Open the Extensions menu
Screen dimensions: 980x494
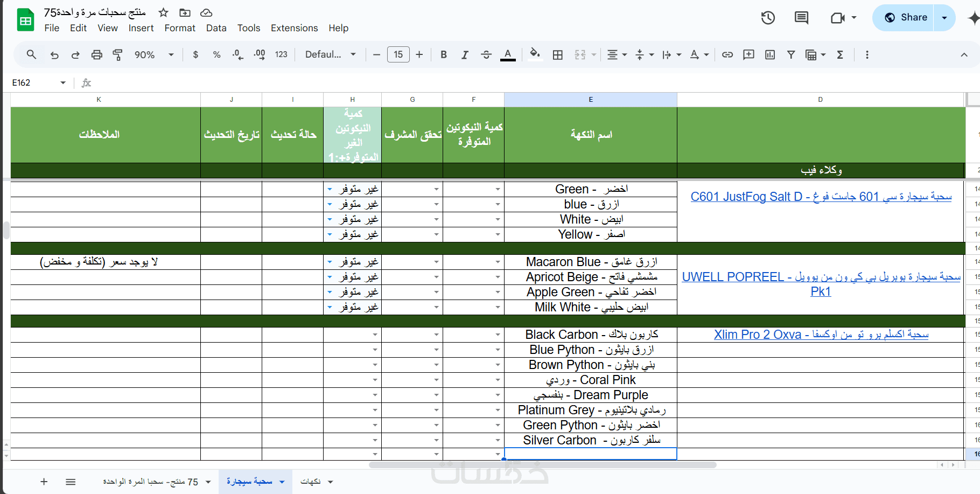point(294,28)
